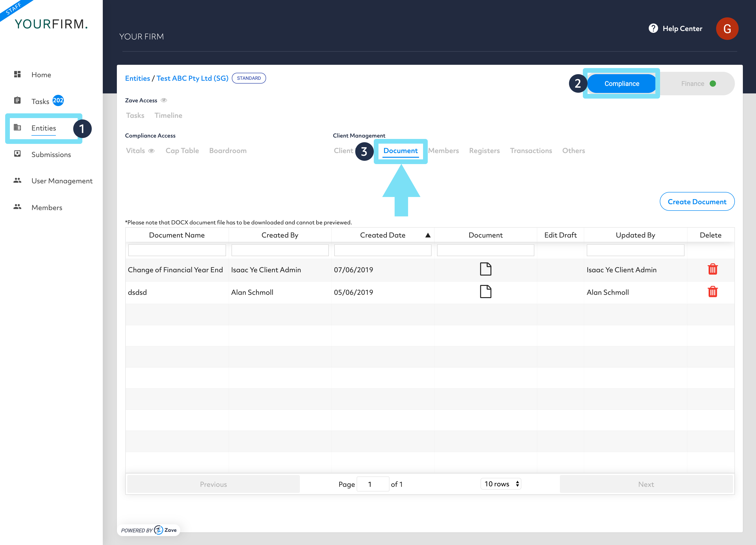The height and width of the screenshot is (545, 756).
Task: Click the Test ABC Pty Ltd (SG) link
Action: 192,78
